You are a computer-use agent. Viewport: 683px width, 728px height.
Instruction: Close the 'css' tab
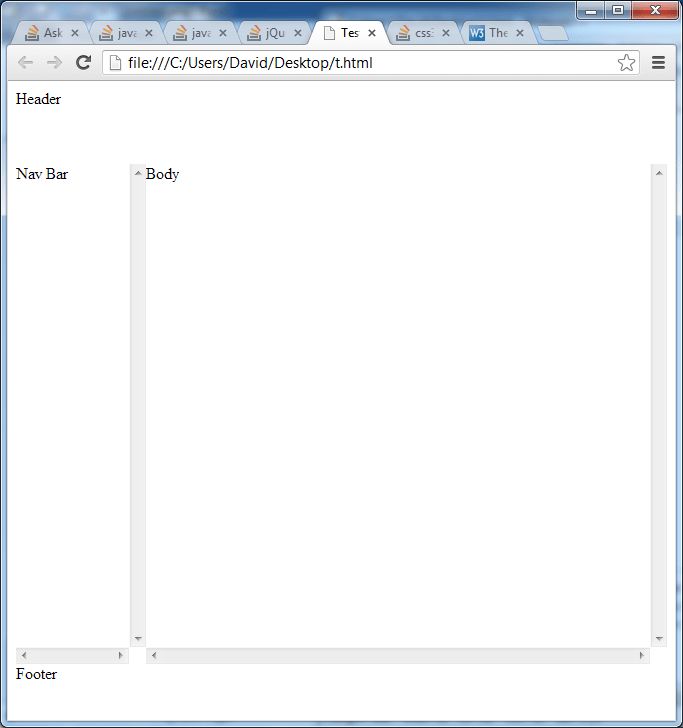coord(446,33)
